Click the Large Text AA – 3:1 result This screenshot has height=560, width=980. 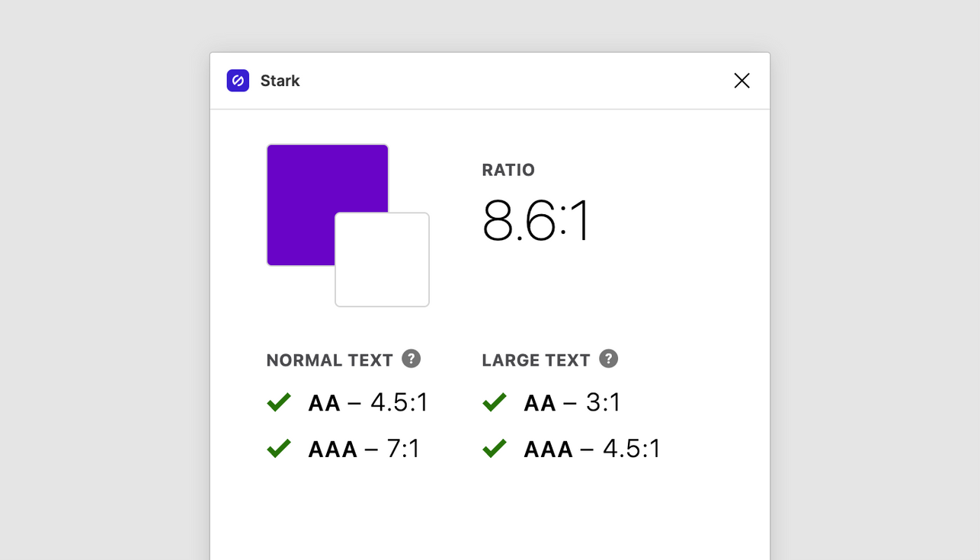click(x=572, y=402)
